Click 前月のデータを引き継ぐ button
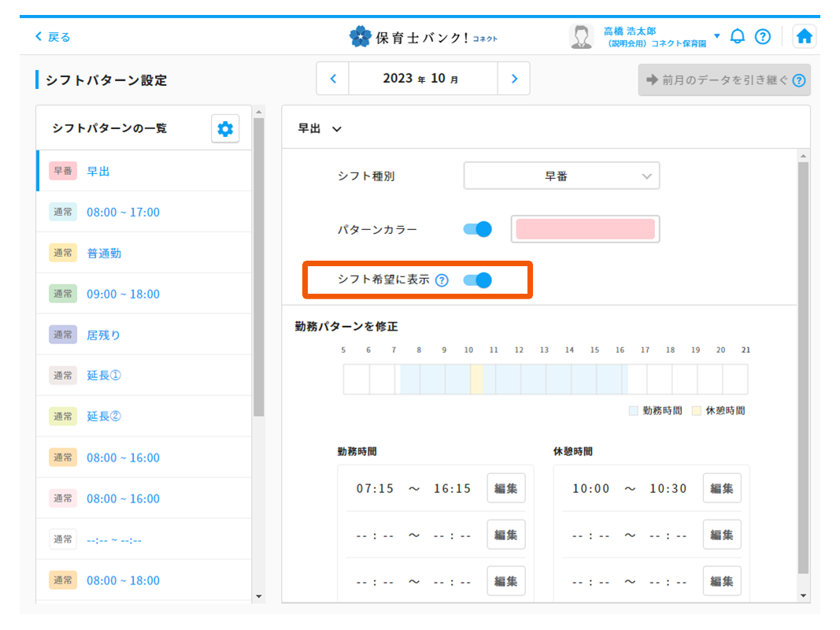This screenshot has width=840, height=630. [723, 80]
